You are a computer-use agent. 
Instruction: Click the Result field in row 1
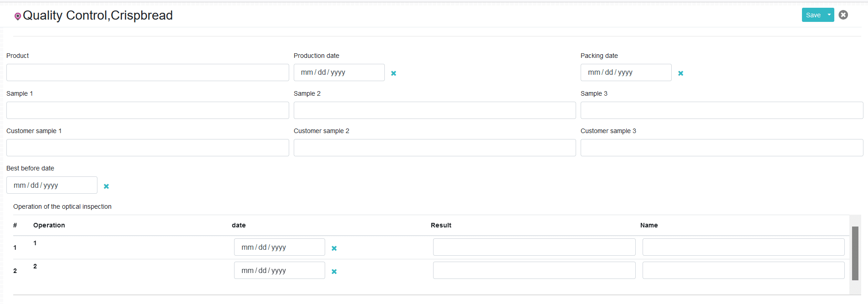click(534, 247)
